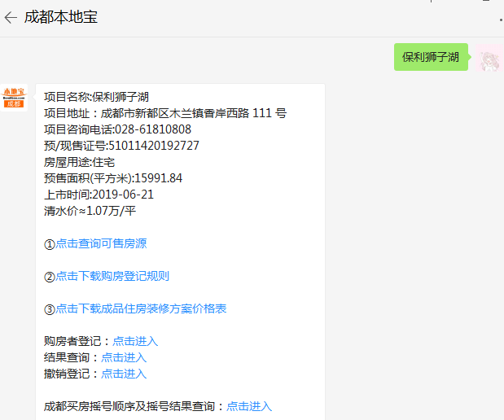This screenshot has height=420, width=504.
Task: Open link 点击下载购房登记规则
Action: tap(112, 276)
